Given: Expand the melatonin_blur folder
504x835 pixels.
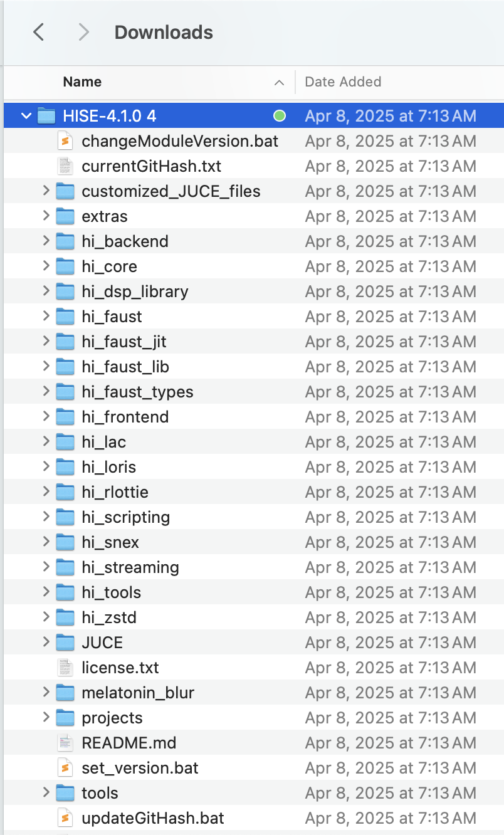Looking at the screenshot, I should [x=46, y=693].
